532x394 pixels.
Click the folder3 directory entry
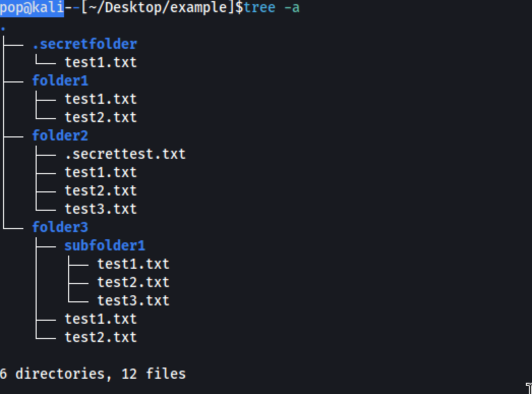point(60,228)
